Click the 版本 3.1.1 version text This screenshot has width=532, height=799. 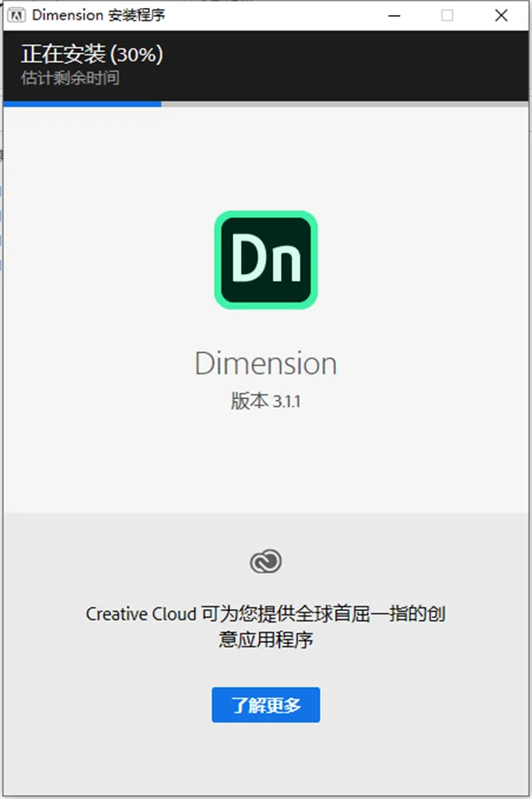click(x=265, y=401)
